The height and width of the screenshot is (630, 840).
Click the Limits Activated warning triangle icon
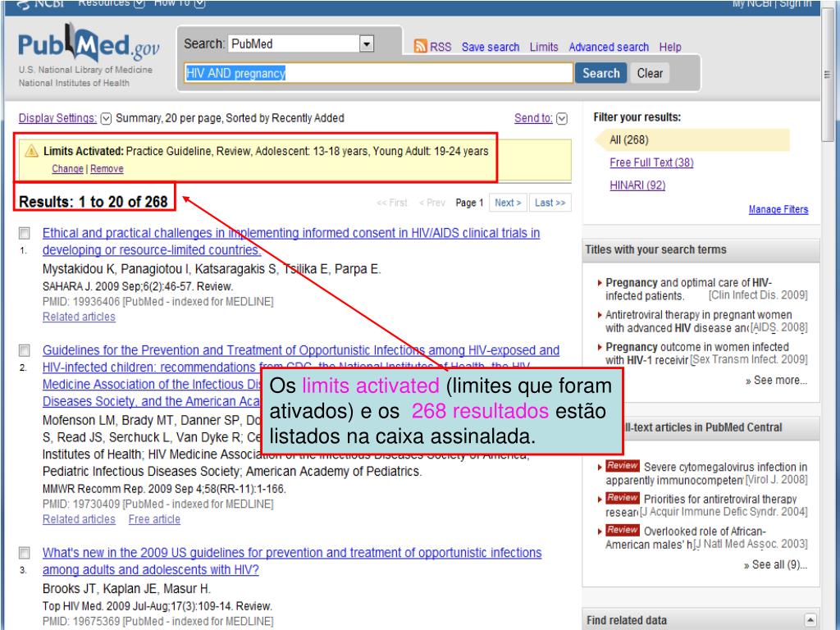point(32,151)
